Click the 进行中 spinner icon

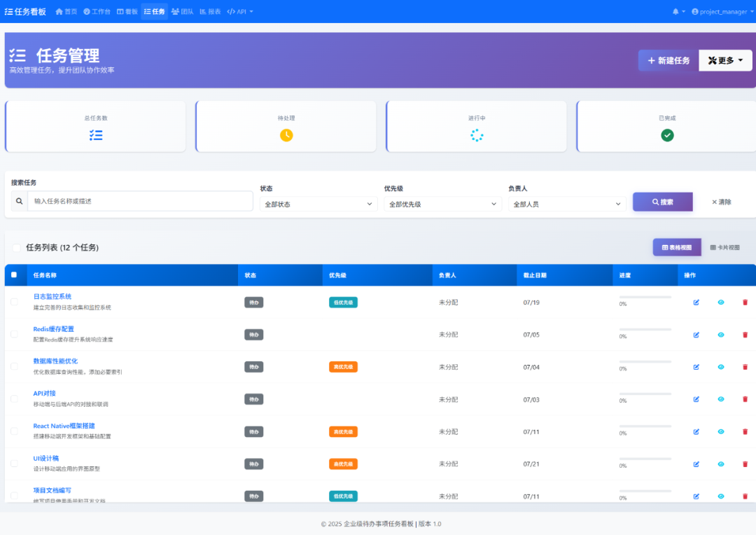click(x=477, y=136)
